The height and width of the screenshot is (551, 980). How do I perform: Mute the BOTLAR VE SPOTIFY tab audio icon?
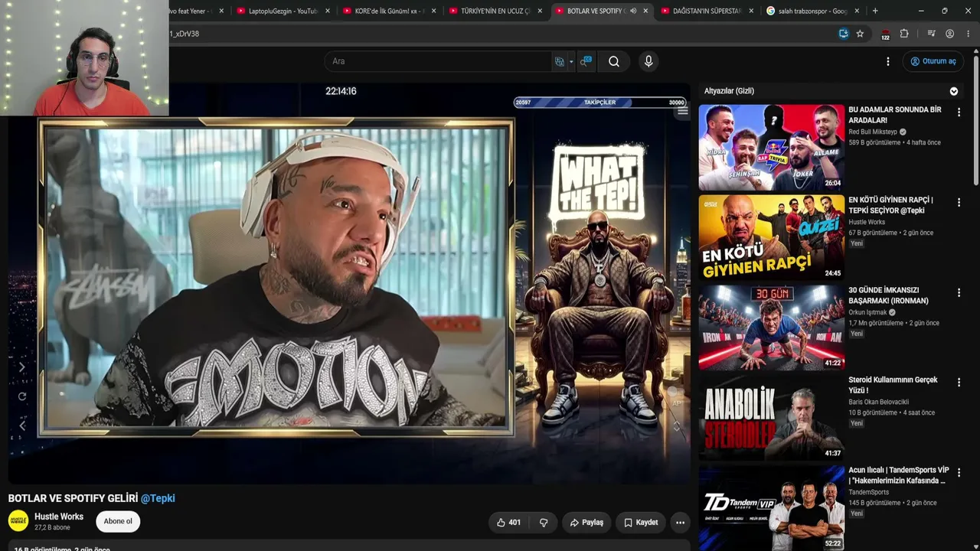tap(633, 11)
